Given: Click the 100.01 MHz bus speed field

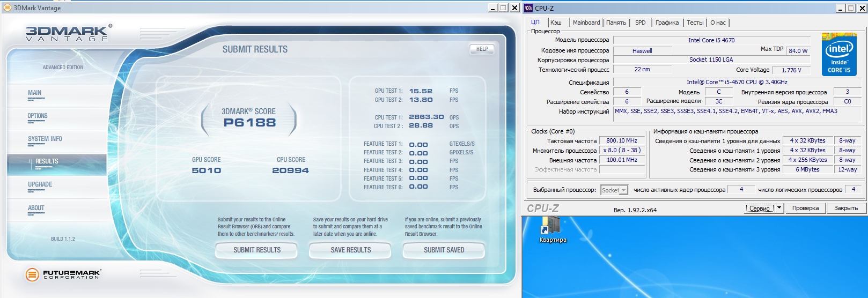Looking at the screenshot, I should click(622, 160).
